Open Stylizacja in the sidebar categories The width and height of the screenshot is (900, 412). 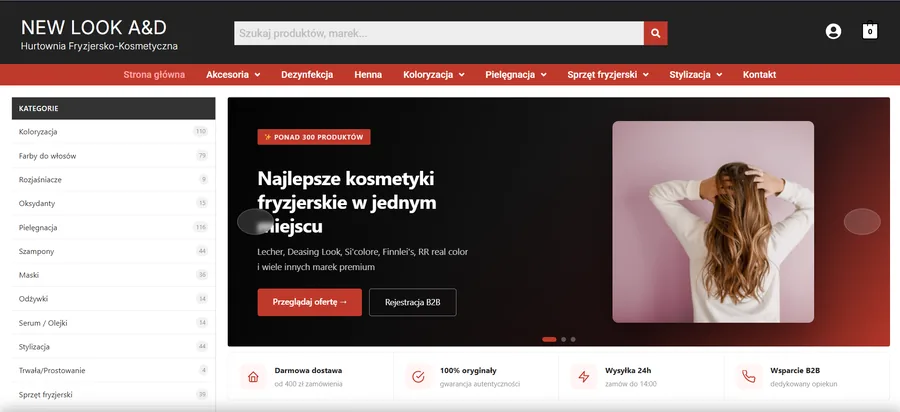click(x=114, y=347)
